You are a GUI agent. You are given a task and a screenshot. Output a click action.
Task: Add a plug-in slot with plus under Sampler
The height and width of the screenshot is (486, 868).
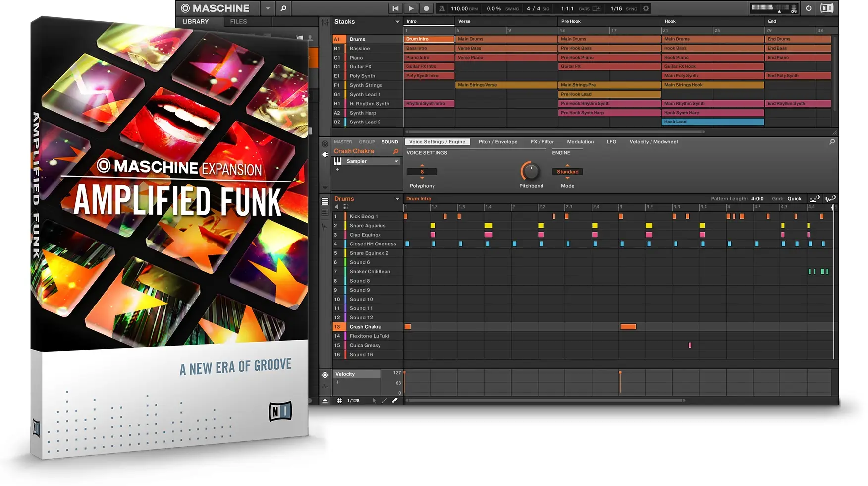338,170
